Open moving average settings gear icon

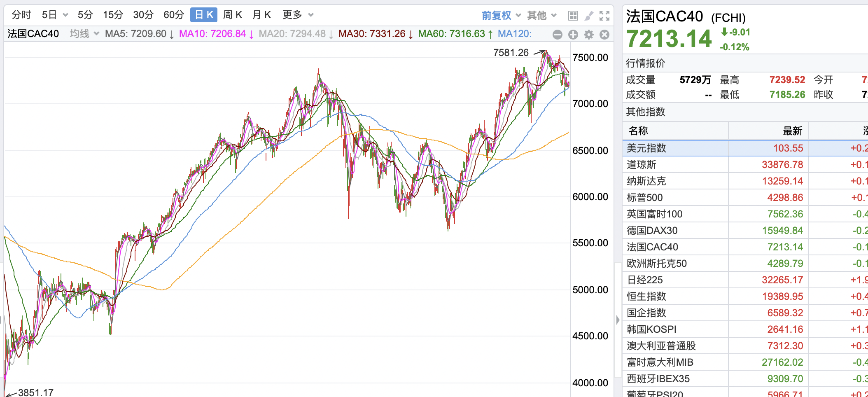589,35
